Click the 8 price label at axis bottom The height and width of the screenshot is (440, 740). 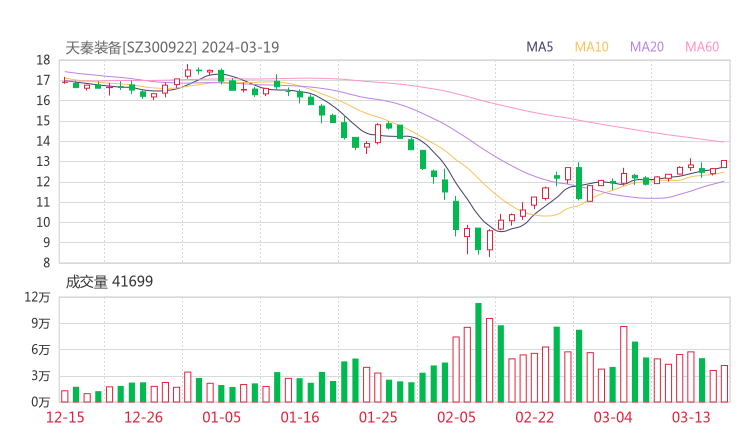[x=46, y=263]
